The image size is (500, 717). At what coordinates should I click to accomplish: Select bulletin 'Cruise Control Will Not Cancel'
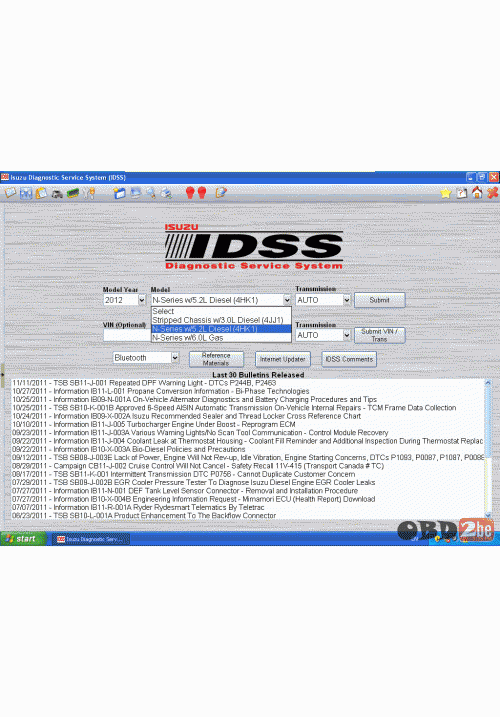[x=198, y=466]
